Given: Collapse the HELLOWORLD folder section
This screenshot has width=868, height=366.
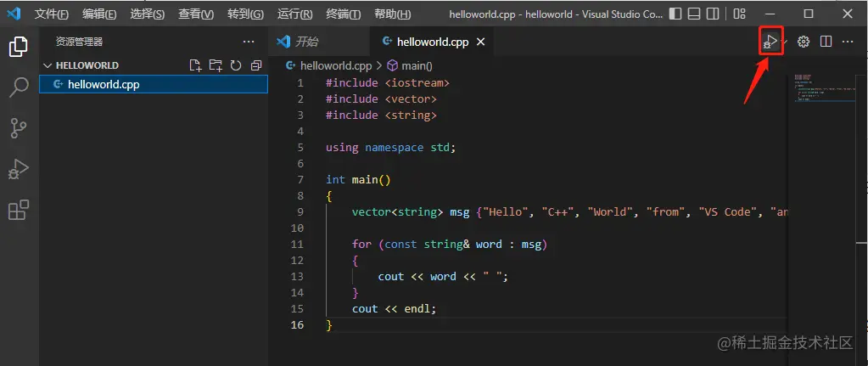Looking at the screenshot, I should (48, 65).
